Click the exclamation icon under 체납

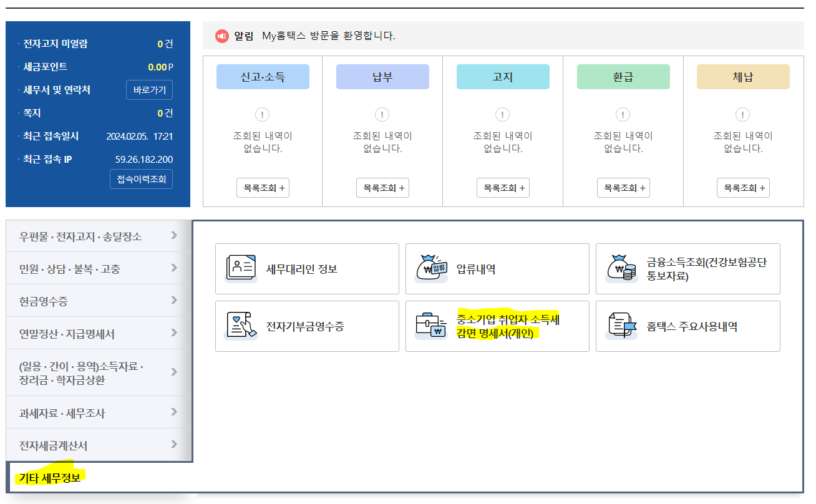(x=743, y=115)
